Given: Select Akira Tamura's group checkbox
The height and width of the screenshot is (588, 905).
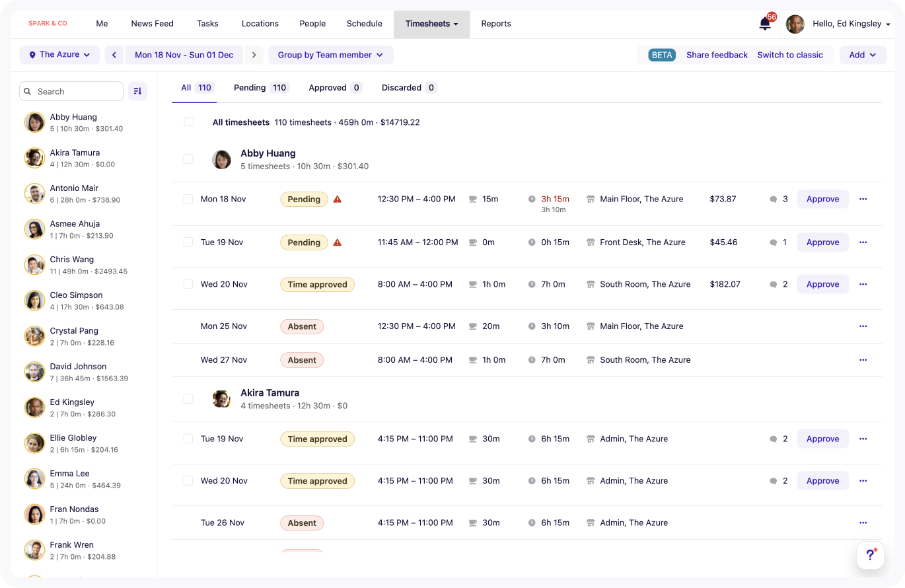Looking at the screenshot, I should [x=188, y=398].
